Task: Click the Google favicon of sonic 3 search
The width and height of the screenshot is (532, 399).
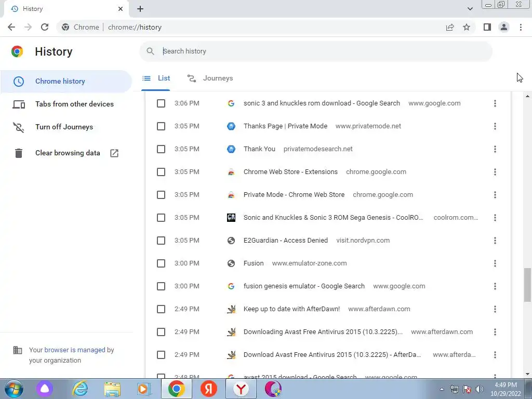Action: coord(231,103)
